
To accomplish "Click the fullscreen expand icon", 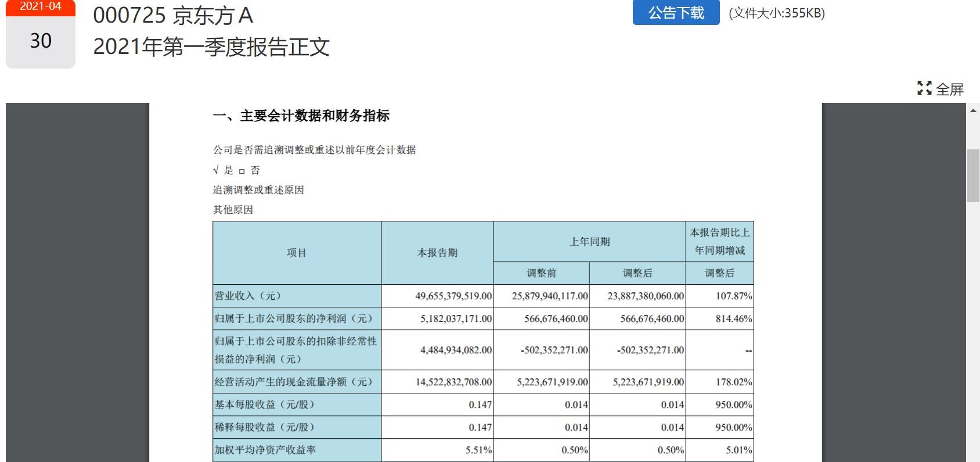I will point(924,88).
